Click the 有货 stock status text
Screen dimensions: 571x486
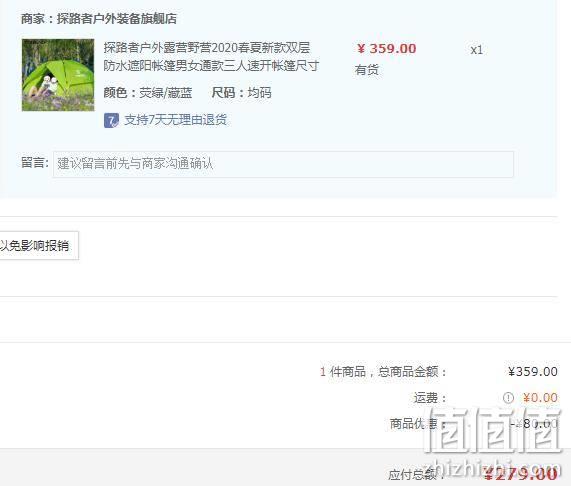click(367, 70)
